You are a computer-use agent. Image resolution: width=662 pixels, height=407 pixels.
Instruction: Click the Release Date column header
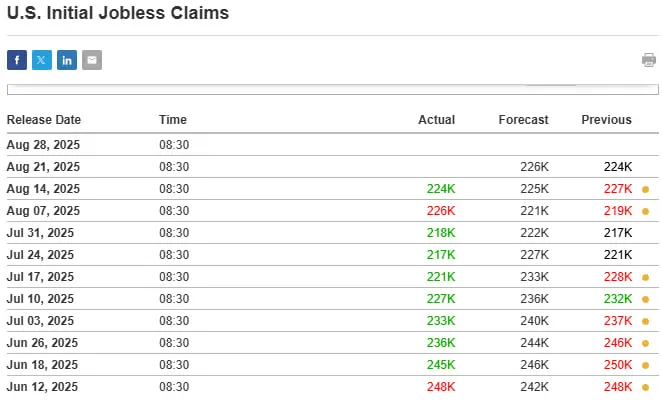pyautogui.click(x=44, y=120)
